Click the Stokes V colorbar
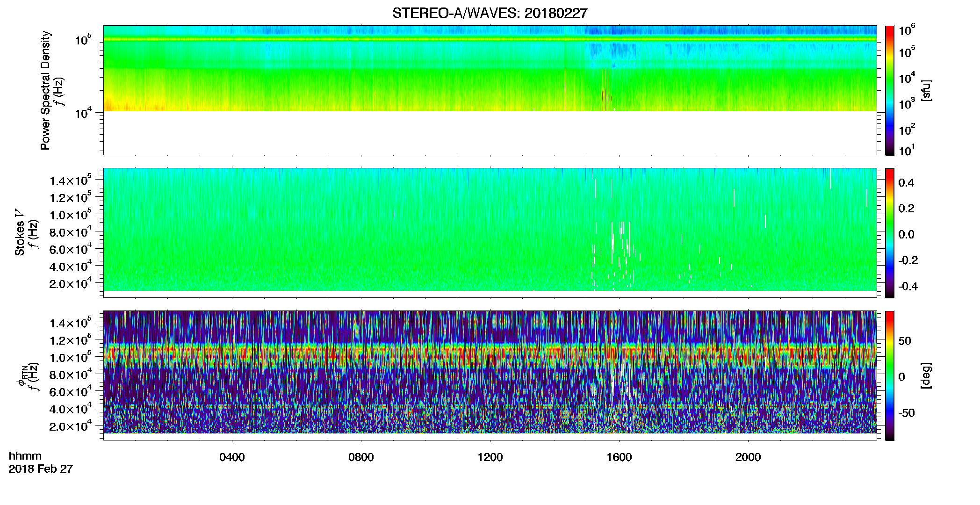980x505 pixels. click(890, 233)
